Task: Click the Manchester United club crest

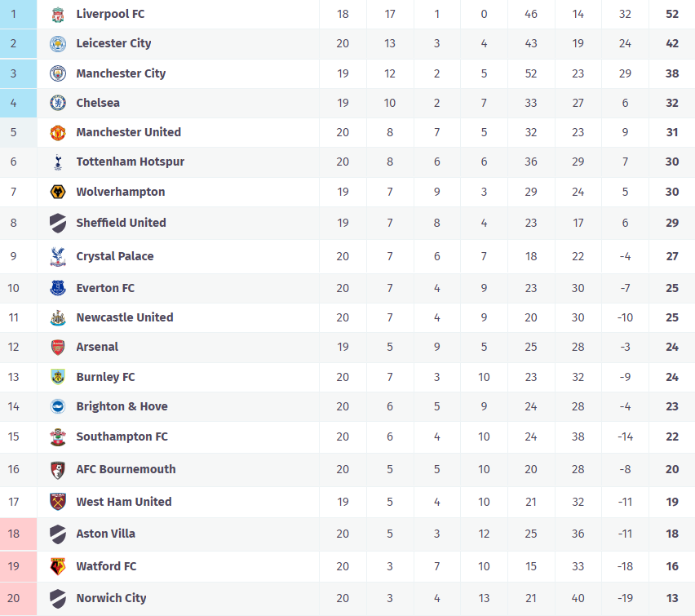Action: (57, 132)
